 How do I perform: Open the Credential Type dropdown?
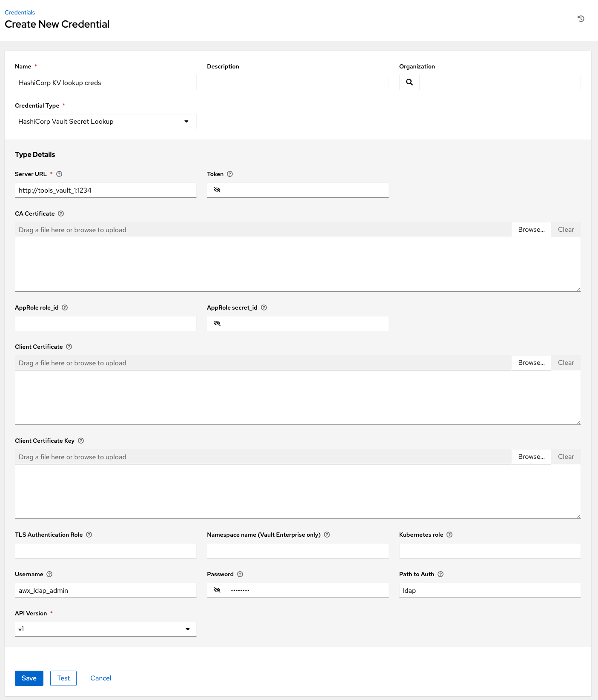[106, 122]
